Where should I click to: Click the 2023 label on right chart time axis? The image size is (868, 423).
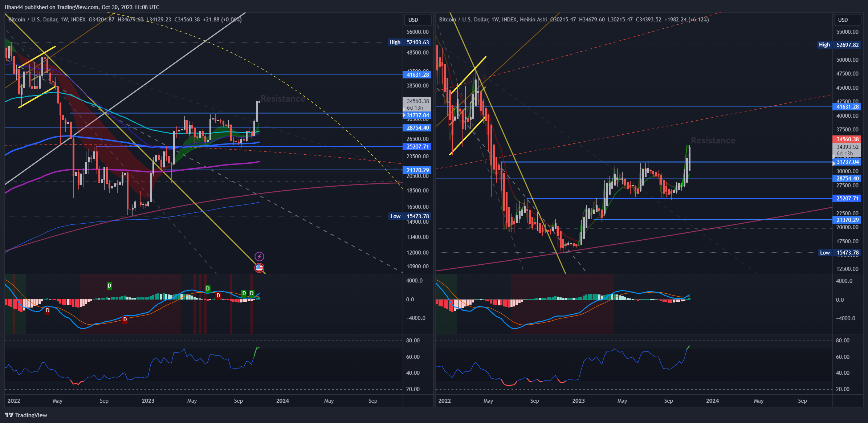coord(578,401)
